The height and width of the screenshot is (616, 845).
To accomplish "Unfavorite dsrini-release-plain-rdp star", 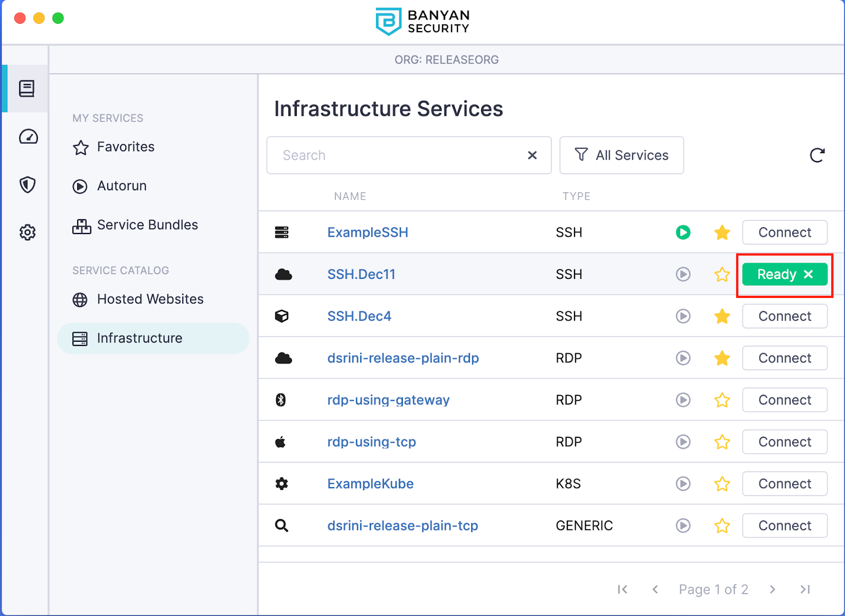I will tap(722, 358).
